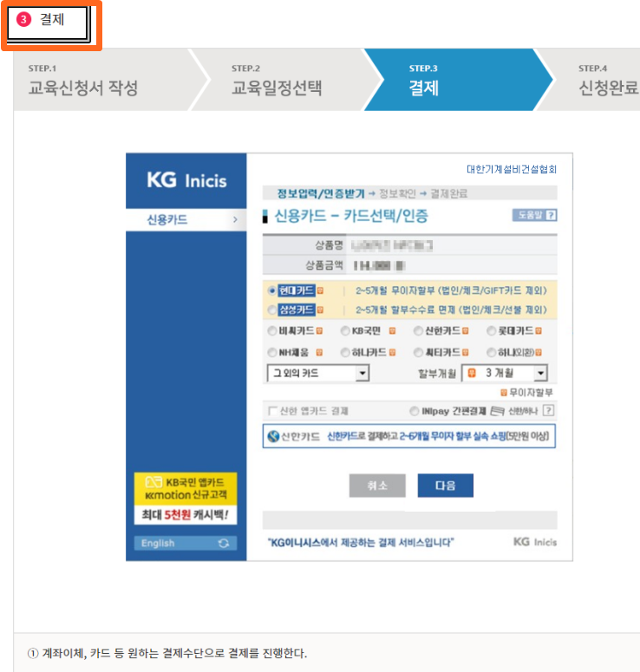Click the 정보입력/인증받기 progress step text
The height and width of the screenshot is (672, 640).
[321, 193]
